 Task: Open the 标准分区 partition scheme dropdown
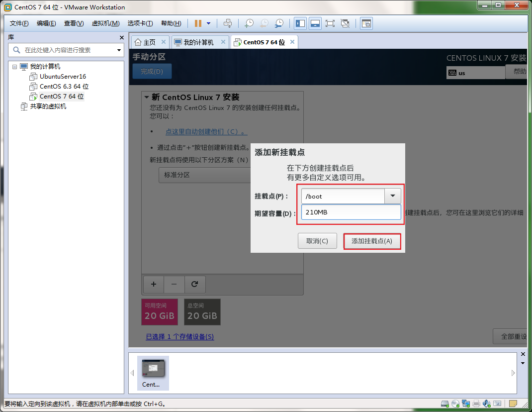pyautogui.click(x=204, y=175)
